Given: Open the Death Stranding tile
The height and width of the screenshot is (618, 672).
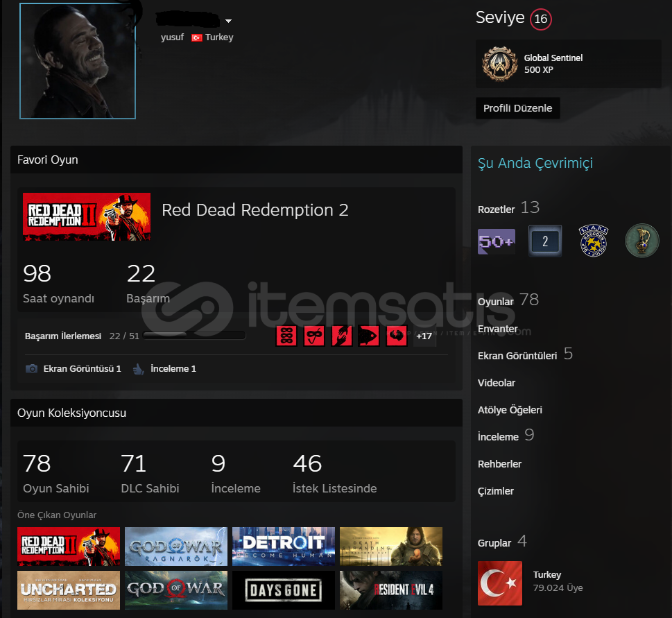Looking at the screenshot, I should tap(391, 547).
